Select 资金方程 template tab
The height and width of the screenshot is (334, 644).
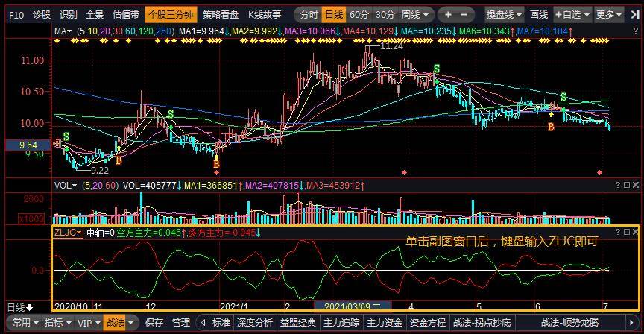coord(428,323)
